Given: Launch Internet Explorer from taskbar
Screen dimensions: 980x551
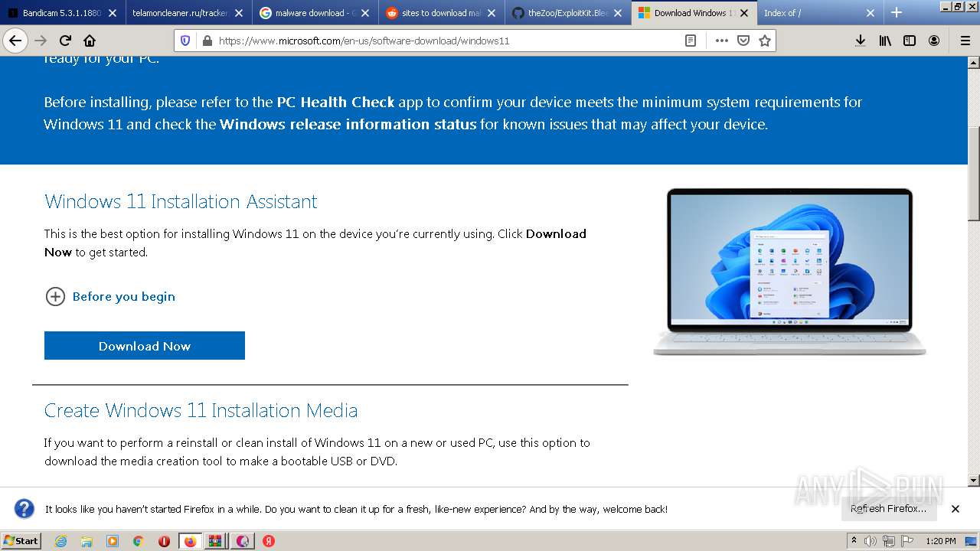Looking at the screenshot, I should click(60, 541).
